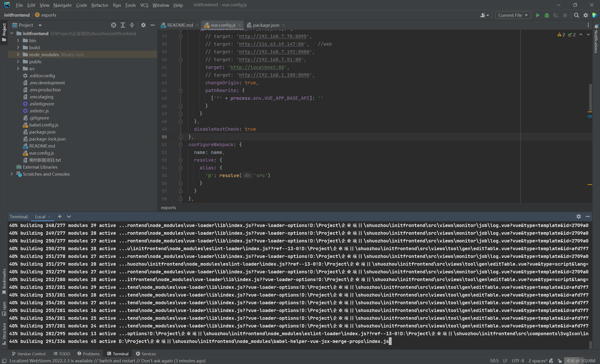Open vue.config.js in project tree
Screen dimensions: 600x364
pos(41,153)
